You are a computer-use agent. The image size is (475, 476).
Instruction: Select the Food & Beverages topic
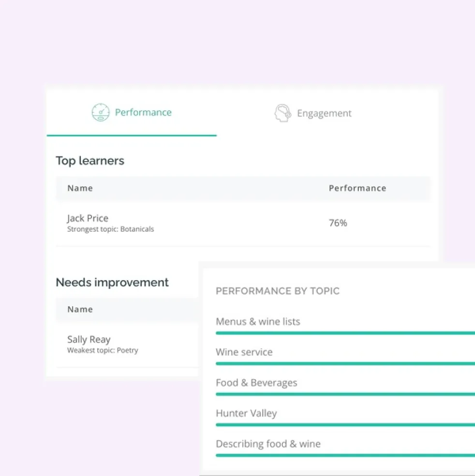[256, 383]
